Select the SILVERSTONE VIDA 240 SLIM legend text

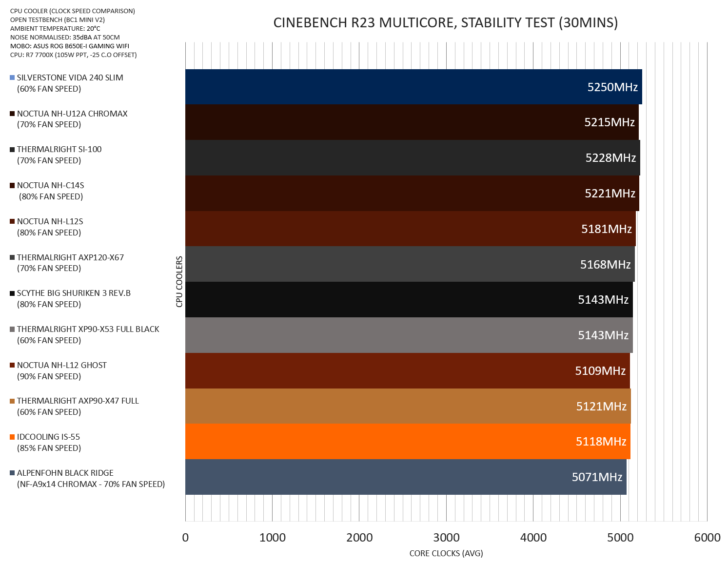(x=70, y=78)
